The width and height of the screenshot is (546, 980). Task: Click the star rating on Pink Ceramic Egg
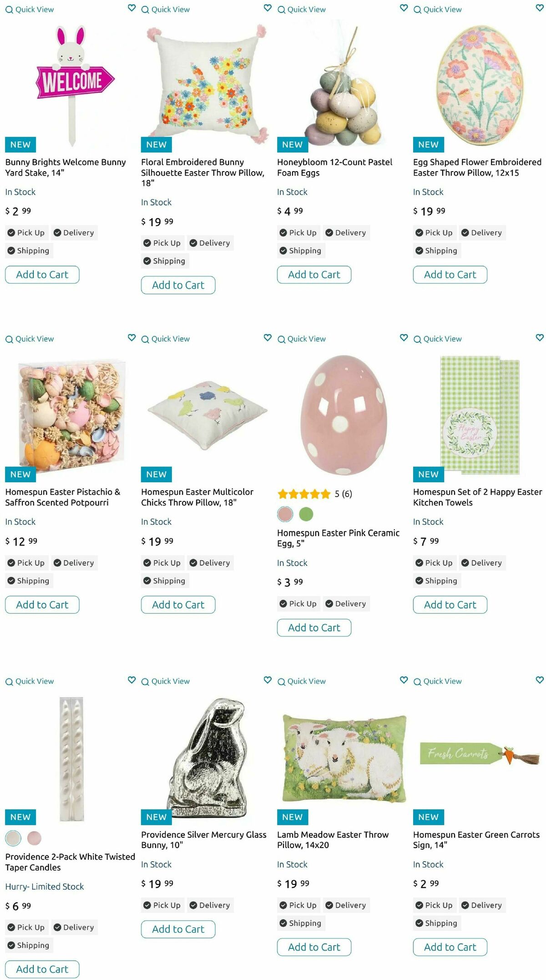point(304,494)
